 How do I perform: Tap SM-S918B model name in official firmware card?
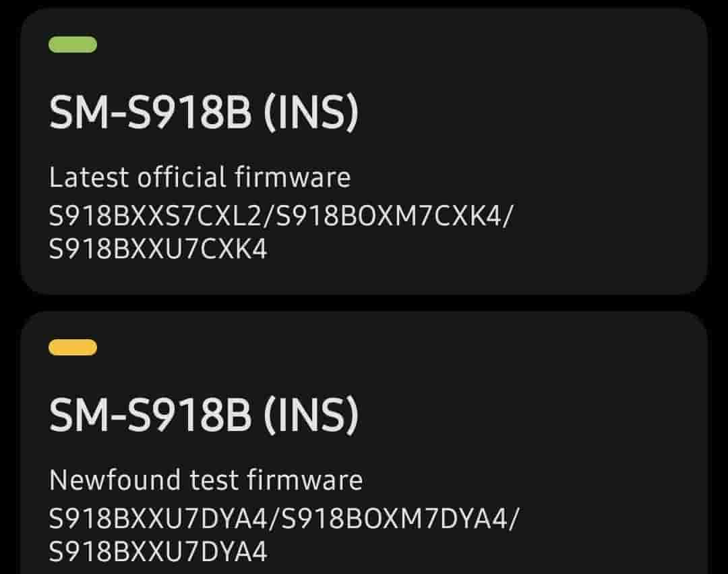click(150, 114)
